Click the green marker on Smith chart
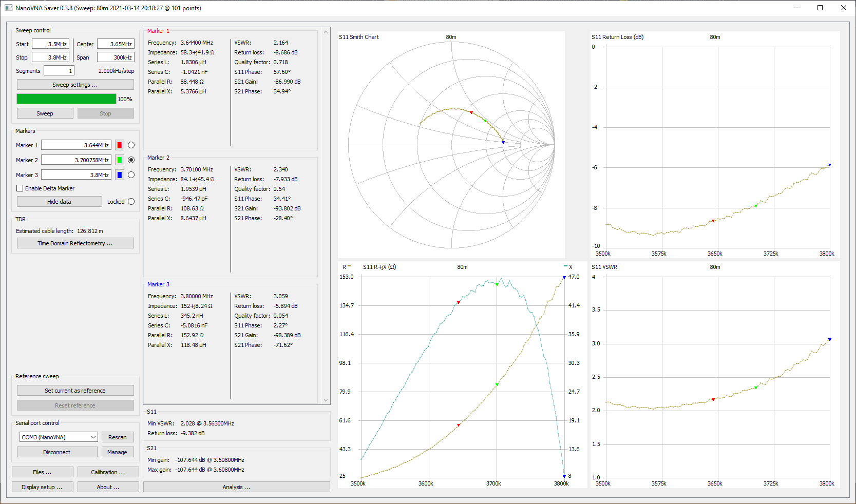 tap(485, 121)
